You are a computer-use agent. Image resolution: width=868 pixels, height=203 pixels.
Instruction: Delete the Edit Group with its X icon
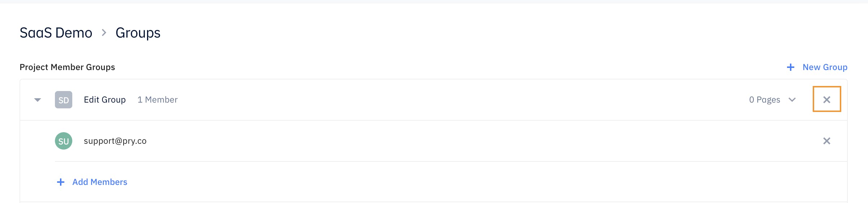[x=826, y=99]
